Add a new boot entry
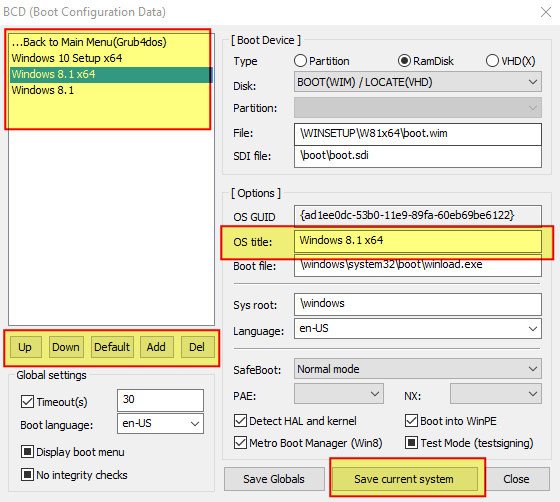This screenshot has width=560, height=502. (156, 347)
